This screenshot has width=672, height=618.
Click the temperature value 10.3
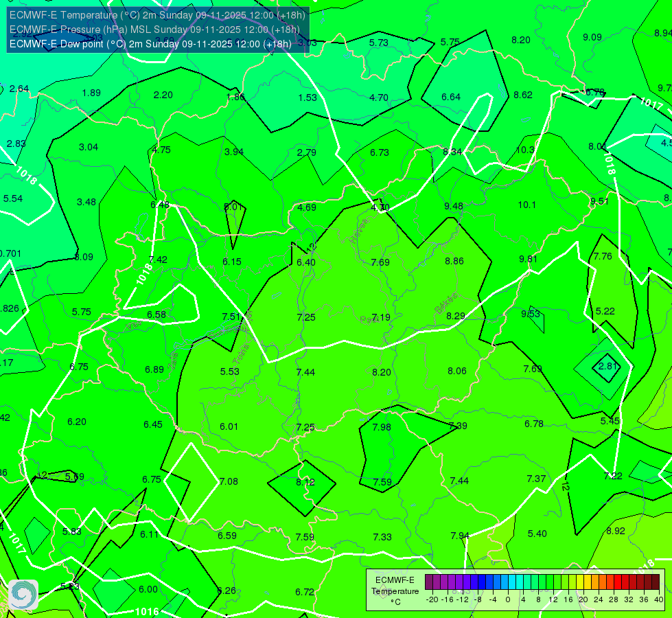coord(525,150)
